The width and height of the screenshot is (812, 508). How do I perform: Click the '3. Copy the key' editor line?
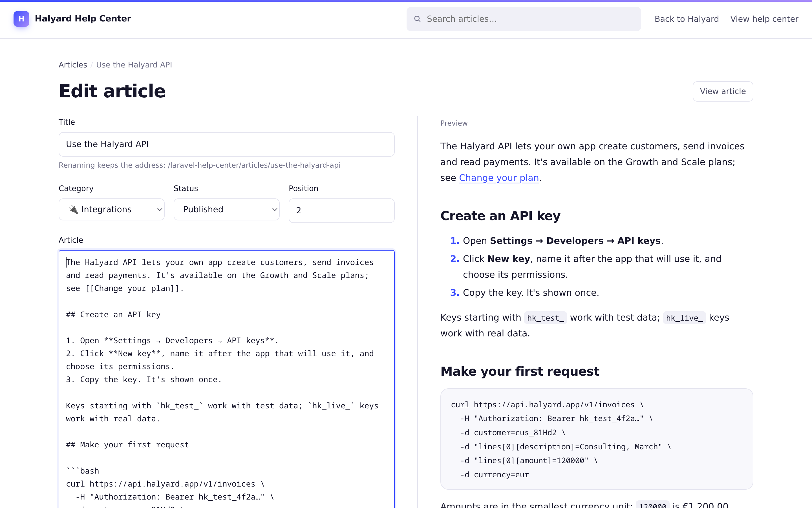click(144, 380)
